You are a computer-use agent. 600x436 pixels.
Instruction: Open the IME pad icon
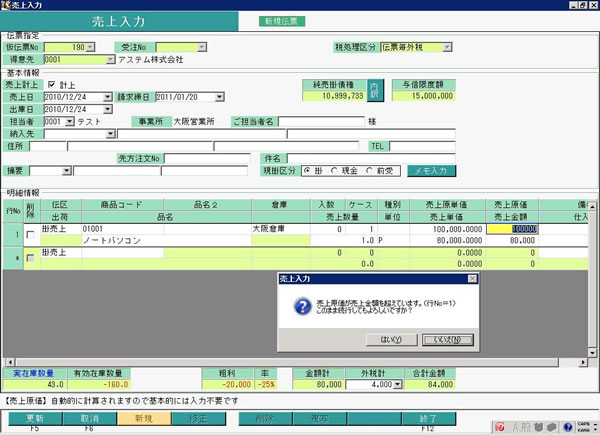click(x=539, y=427)
